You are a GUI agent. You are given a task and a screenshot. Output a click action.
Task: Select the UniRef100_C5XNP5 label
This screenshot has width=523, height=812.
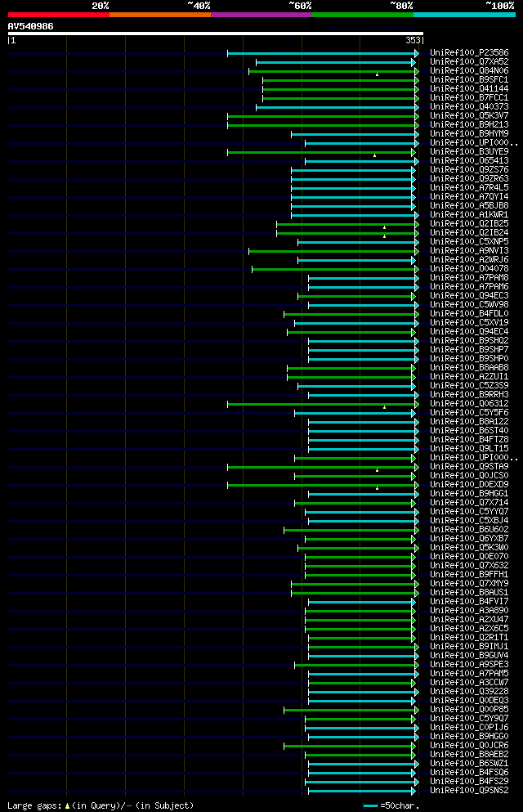click(469, 242)
